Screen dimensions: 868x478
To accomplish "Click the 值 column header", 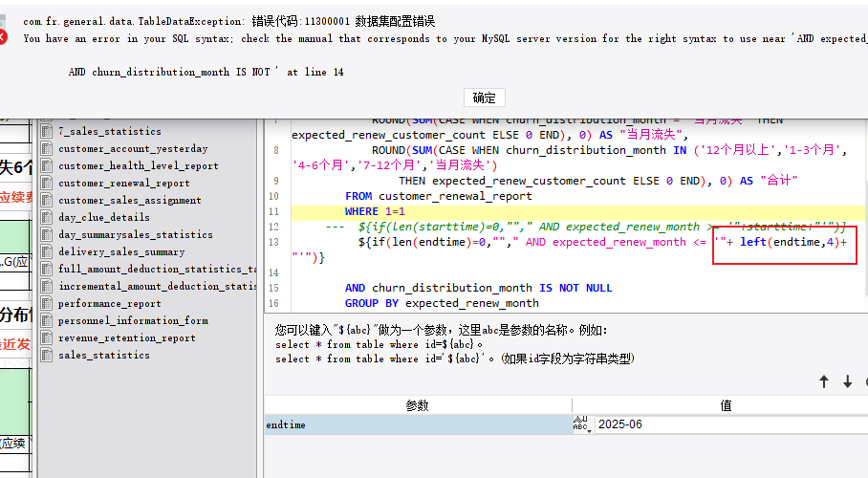I will coord(726,405).
